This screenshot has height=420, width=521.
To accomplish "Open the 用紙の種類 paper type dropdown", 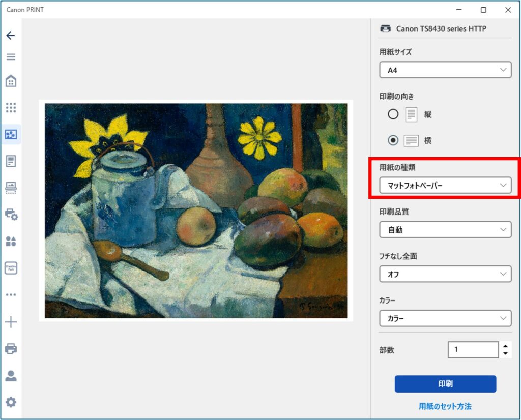I will [445, 186].
